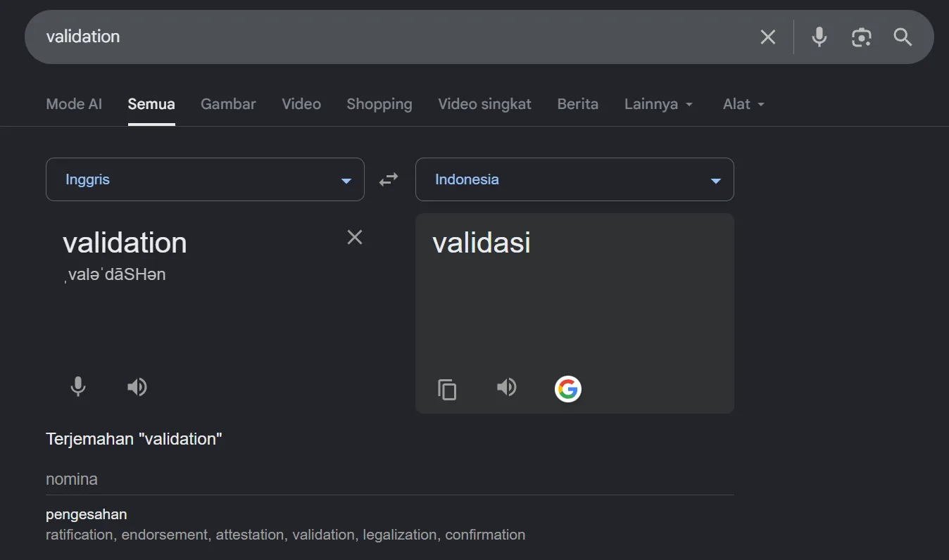Screen dimensions: 949x560
Task: Open in Google Translate via G logo
Action: pos(568,389)
